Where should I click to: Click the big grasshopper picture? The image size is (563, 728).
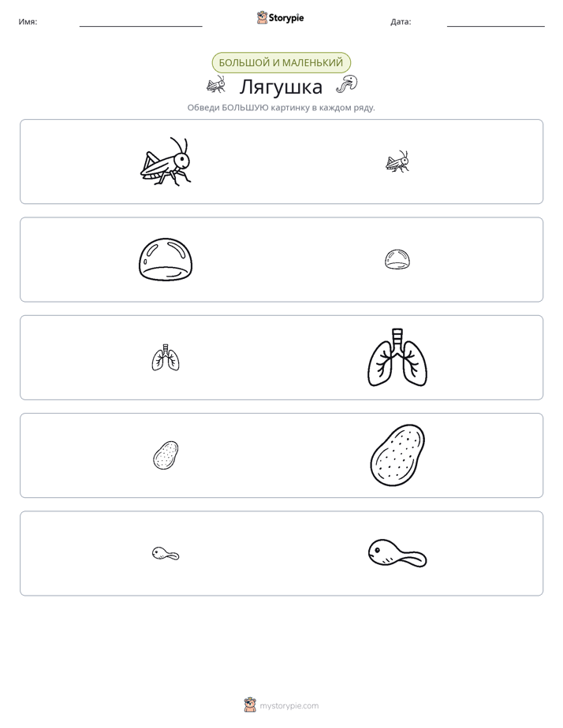click(166, 162)
